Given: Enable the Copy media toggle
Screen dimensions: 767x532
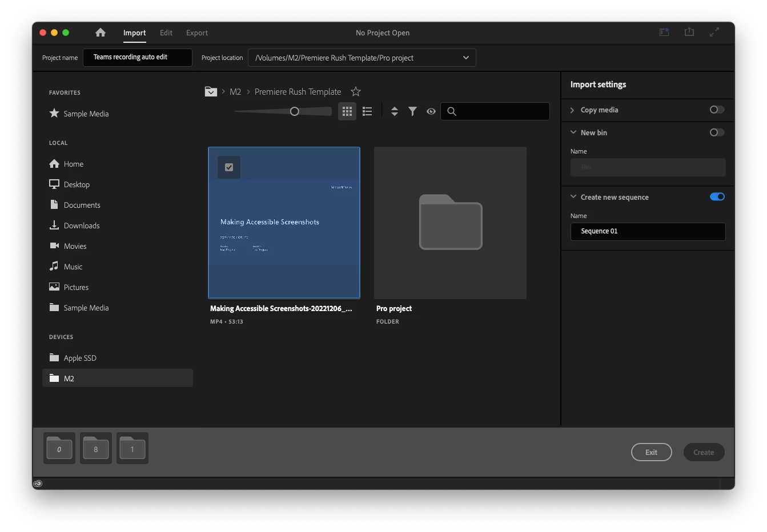Looking at the screenshot, I should [717, 110].
